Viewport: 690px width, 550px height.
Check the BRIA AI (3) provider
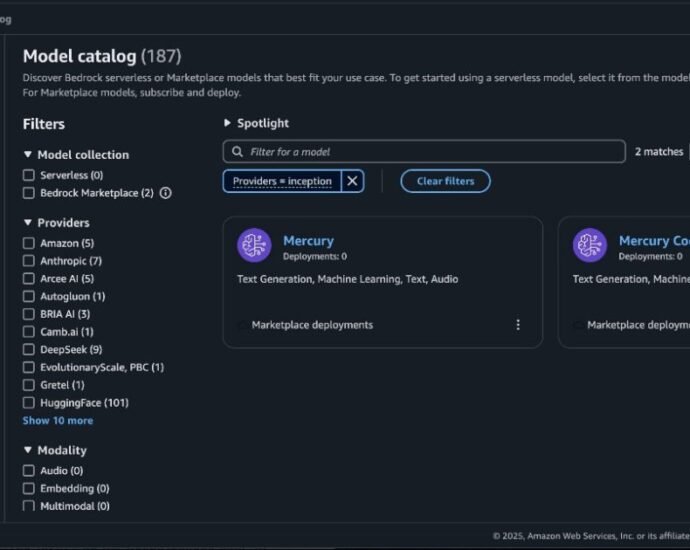pyautogui.click(x=29, y=314)
